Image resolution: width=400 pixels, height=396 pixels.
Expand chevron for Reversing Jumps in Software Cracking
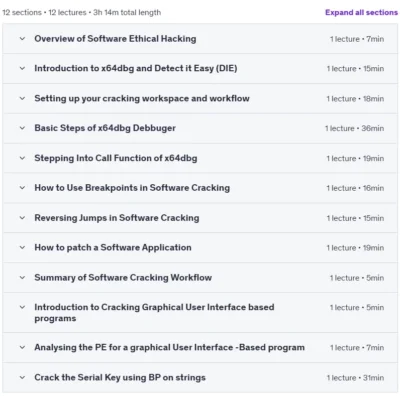coord(22,218)
